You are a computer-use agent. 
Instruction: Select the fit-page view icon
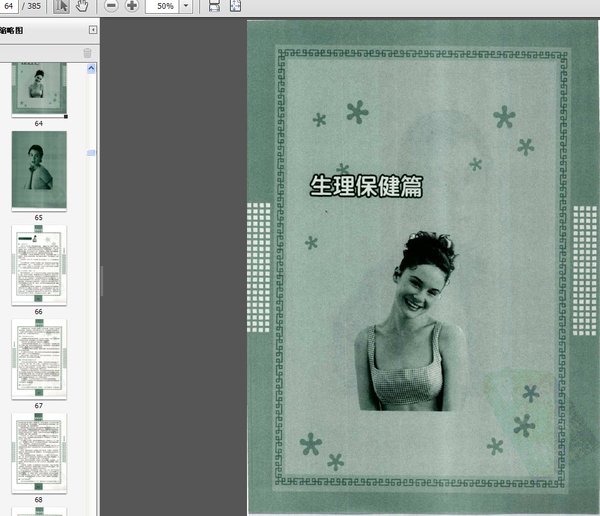pos(235,6)
